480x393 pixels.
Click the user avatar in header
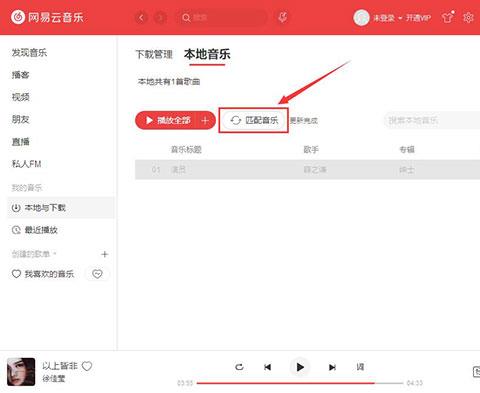[361, 17]
